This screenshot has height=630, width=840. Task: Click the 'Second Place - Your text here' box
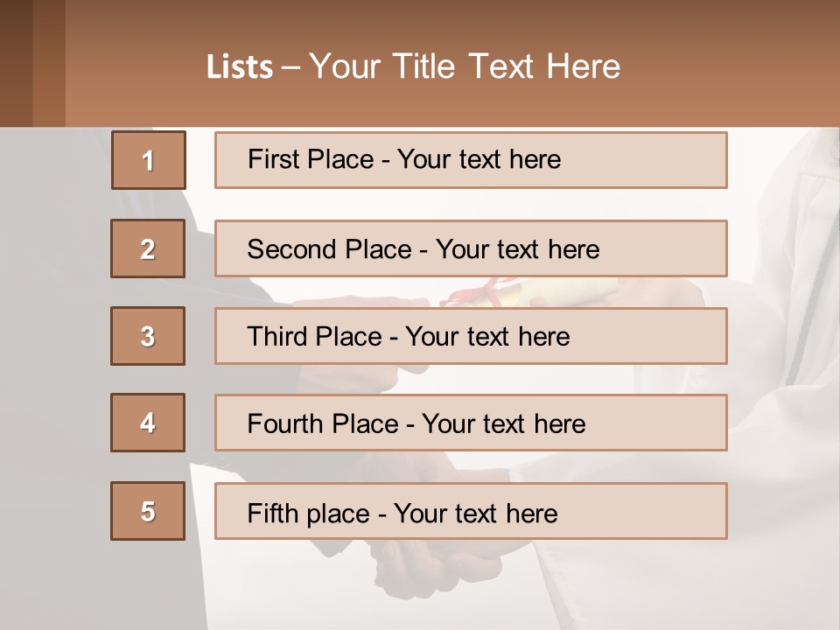471,248
